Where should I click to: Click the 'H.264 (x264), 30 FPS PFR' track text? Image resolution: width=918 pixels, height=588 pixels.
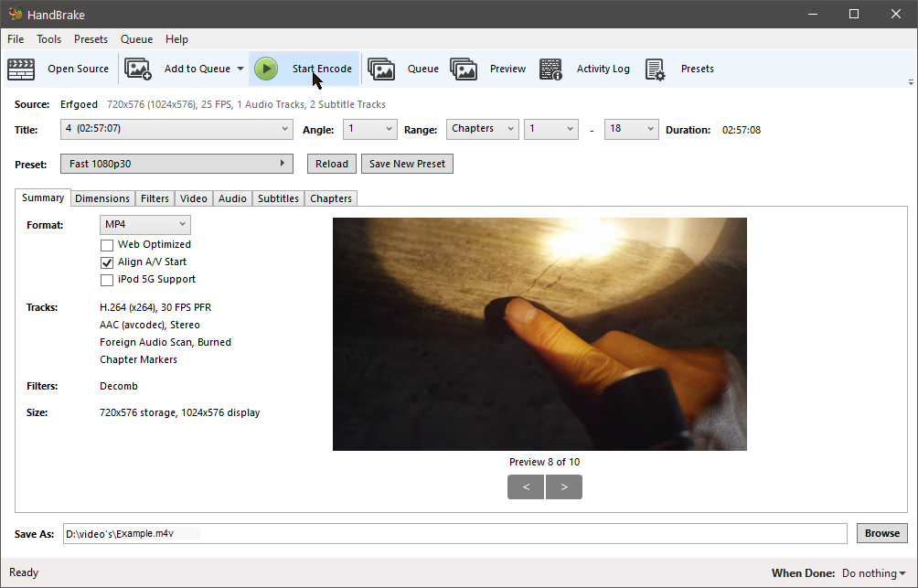[155, 307]
